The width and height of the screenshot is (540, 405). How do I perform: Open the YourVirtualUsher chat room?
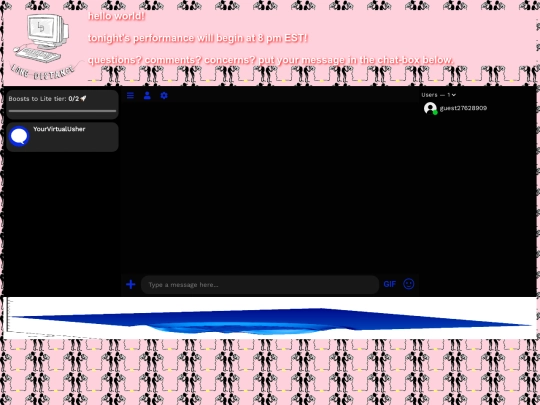click(62, 137)
